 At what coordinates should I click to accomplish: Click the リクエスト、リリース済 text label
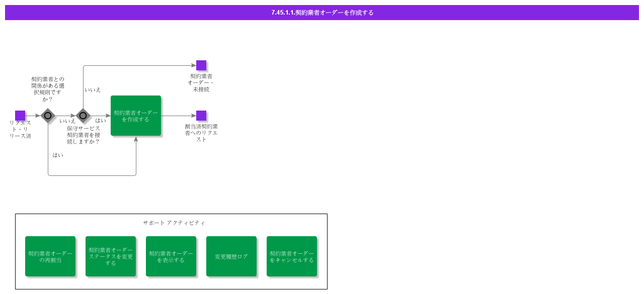(x=20, y=129)
